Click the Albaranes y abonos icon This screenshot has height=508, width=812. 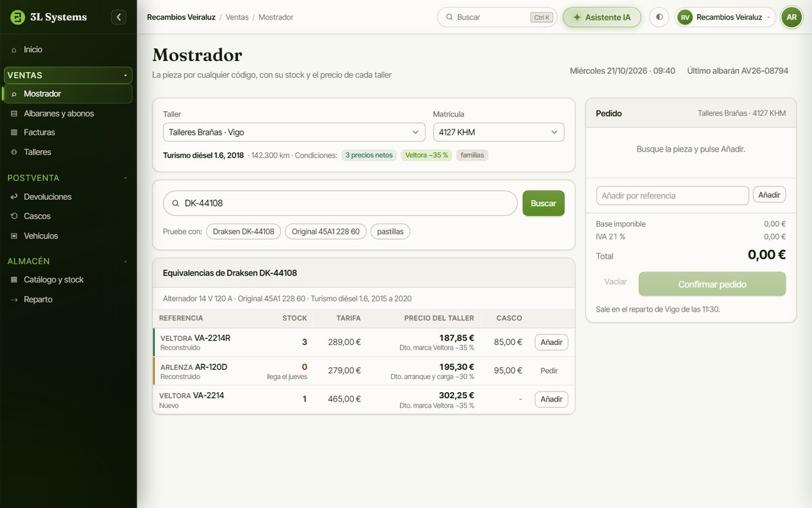click(x=14, y=113)
